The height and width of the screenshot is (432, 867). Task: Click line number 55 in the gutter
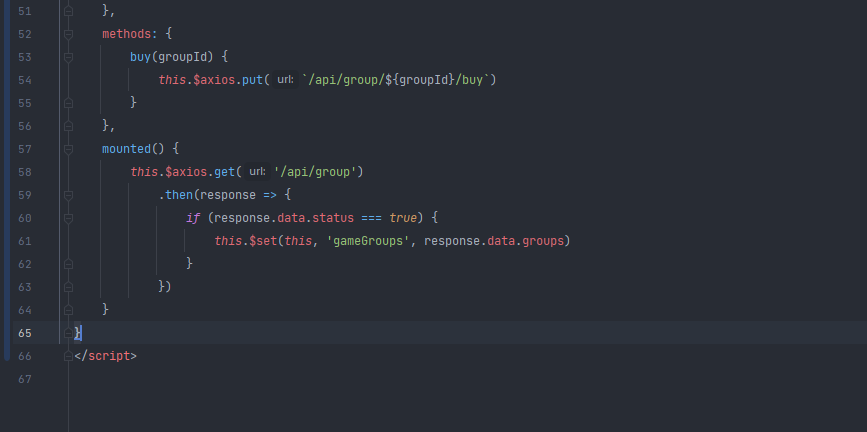point(25,103)
